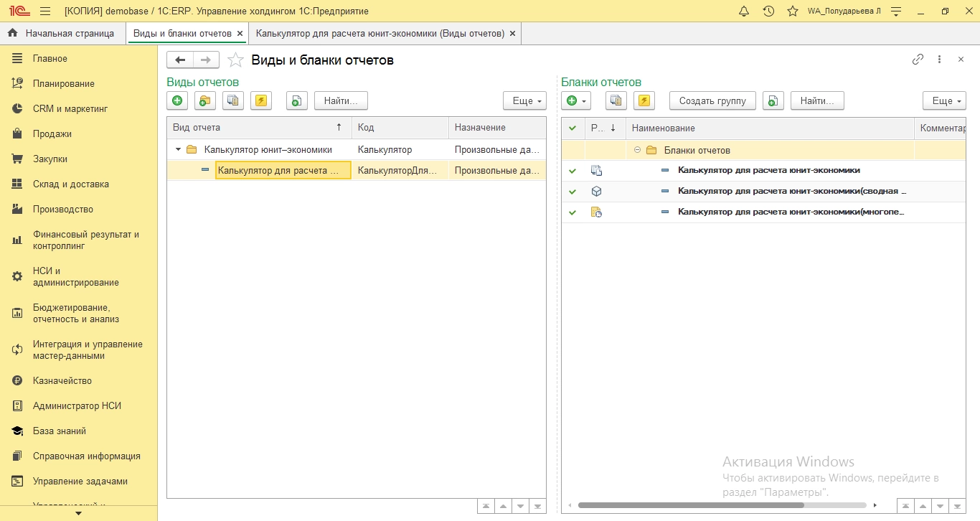980x521 pixels.
Task: Click green create button in Виды отчетов
Action: click(177, 101)
